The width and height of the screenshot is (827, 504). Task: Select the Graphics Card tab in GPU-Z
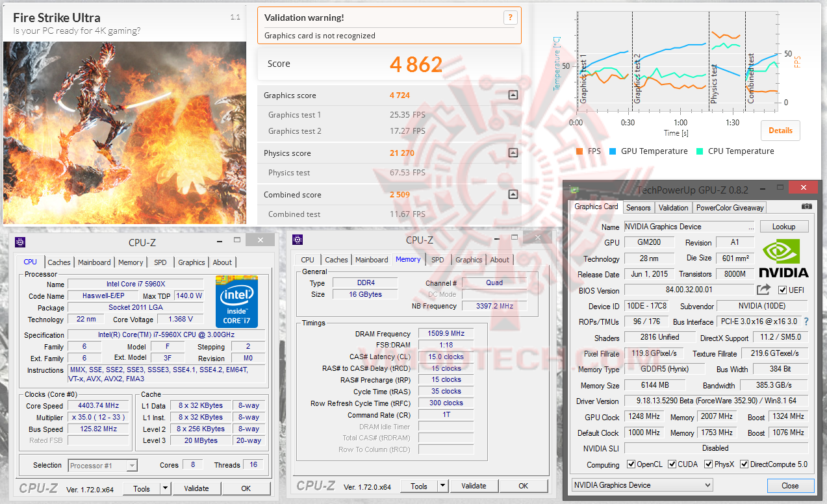[x=596, y=207]
